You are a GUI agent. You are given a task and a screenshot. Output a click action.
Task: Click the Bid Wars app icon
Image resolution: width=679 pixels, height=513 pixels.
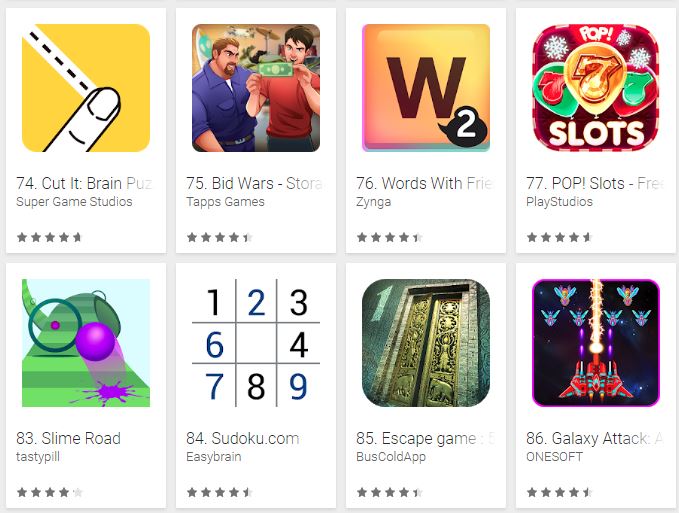coord(256,88)
